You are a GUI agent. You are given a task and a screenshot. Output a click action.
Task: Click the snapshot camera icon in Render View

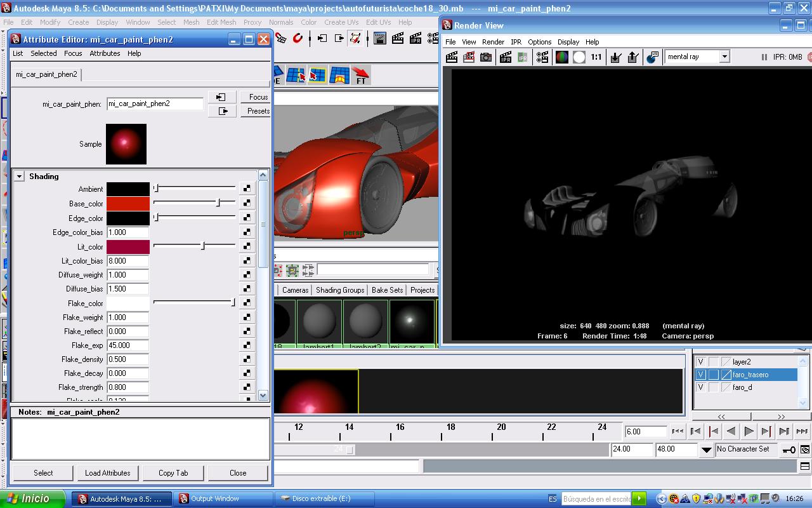pos(486,57)
